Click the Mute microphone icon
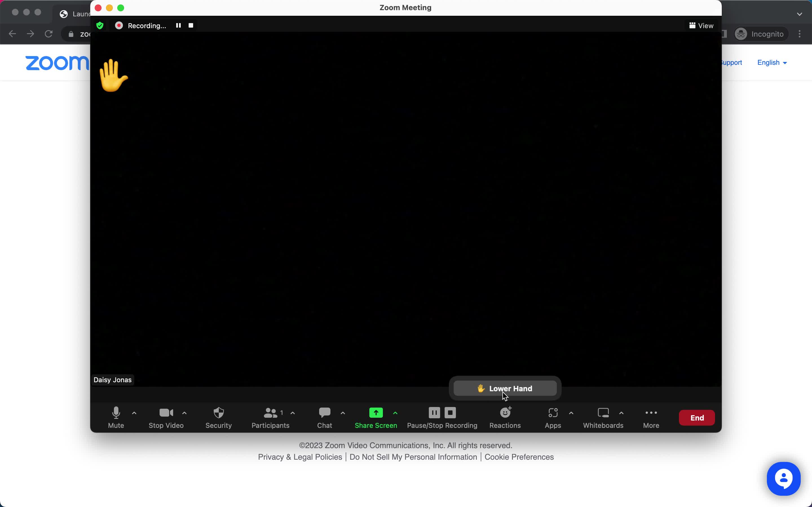The width and height of the screenshot is (812, 507). point(116,413)
